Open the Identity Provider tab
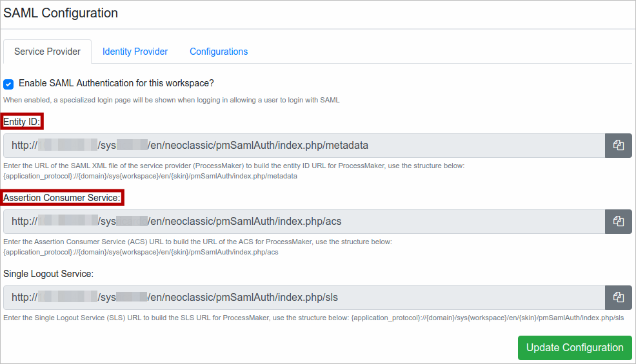Screen dimensions: 636x364 [135, 52]
